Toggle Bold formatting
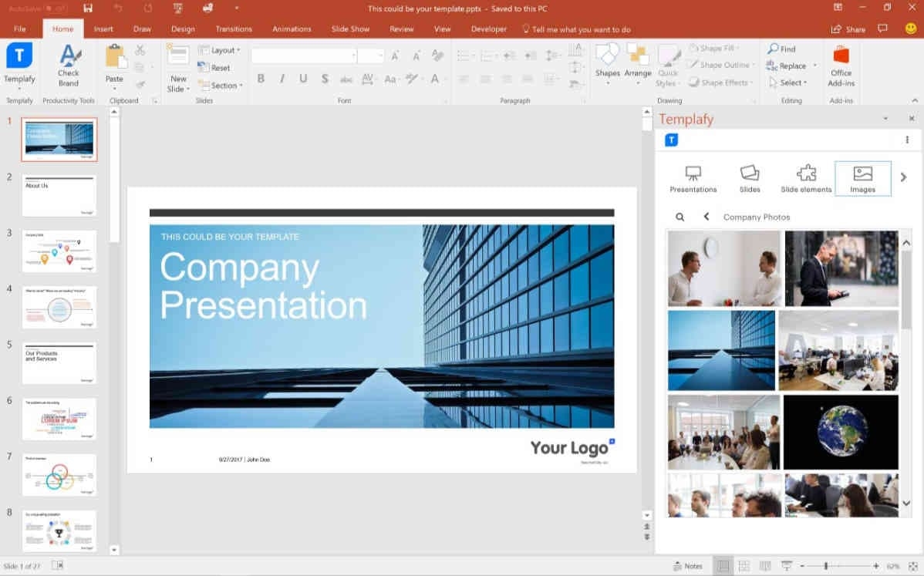The height and width of the screenshot is (576, 924). tap(261, 79)
